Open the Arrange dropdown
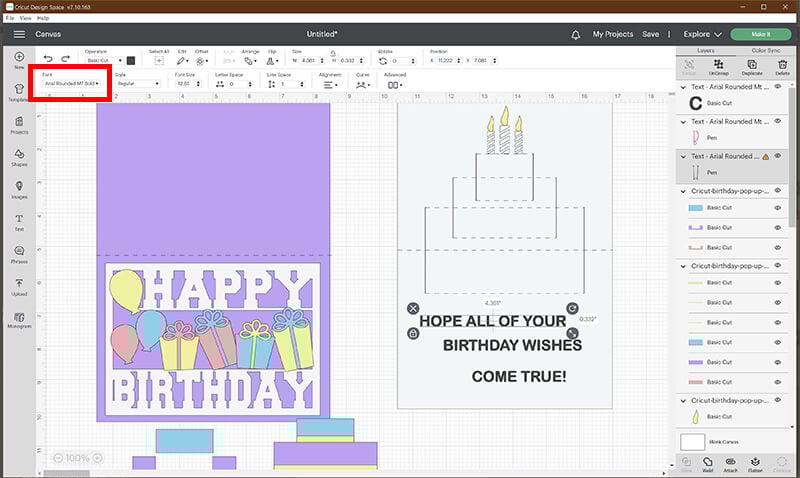The width and height of the screenshot is (800, 478). (x=250, y=61)
